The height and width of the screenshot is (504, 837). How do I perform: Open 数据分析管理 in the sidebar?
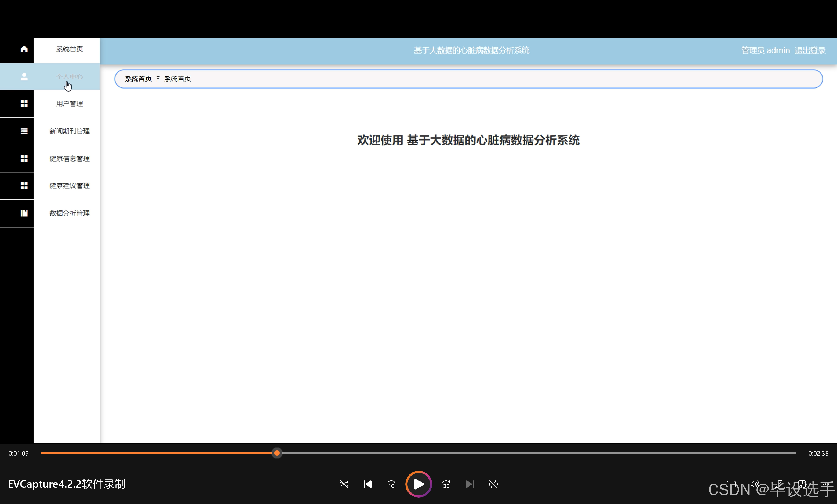point(69,213)
